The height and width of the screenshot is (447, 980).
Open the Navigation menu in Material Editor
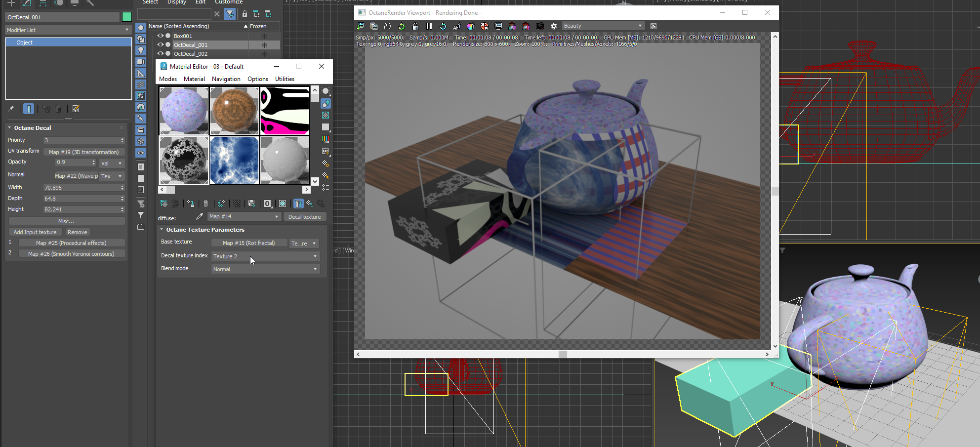pos(226,79)
